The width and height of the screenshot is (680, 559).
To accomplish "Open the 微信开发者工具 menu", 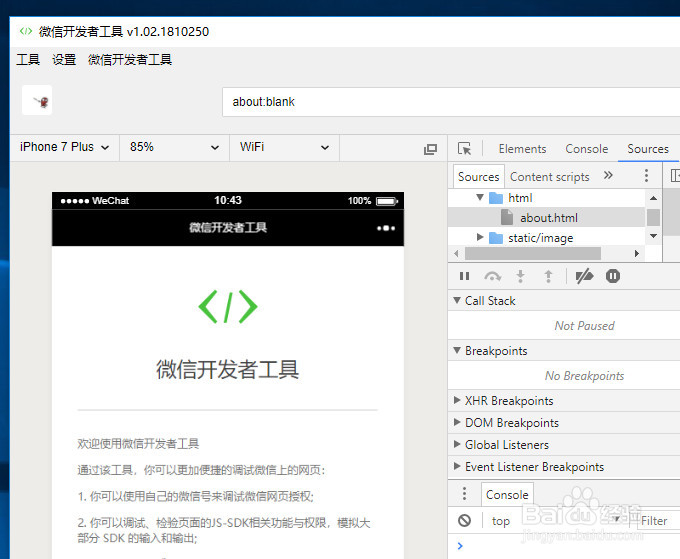I will tap(130, 59).
